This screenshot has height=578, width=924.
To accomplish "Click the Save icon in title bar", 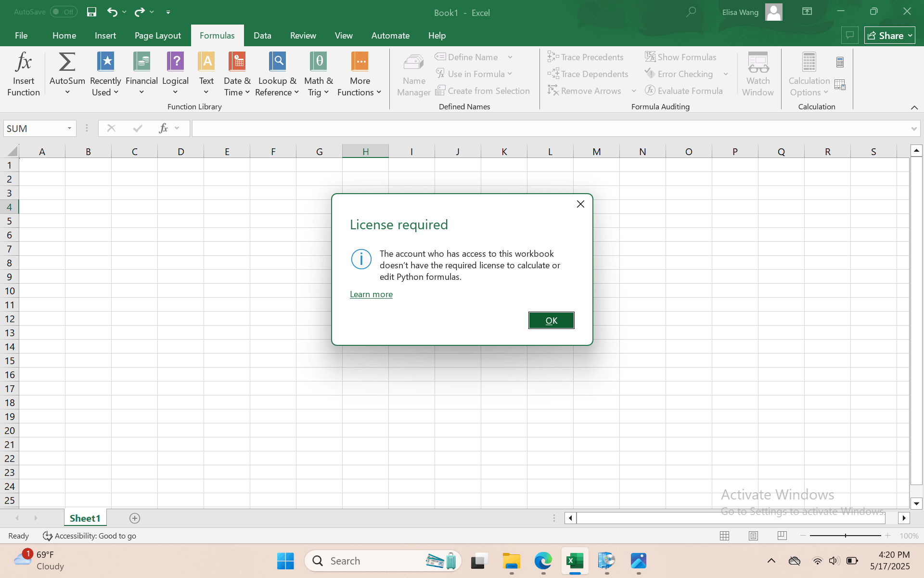I will coord(91,12).
